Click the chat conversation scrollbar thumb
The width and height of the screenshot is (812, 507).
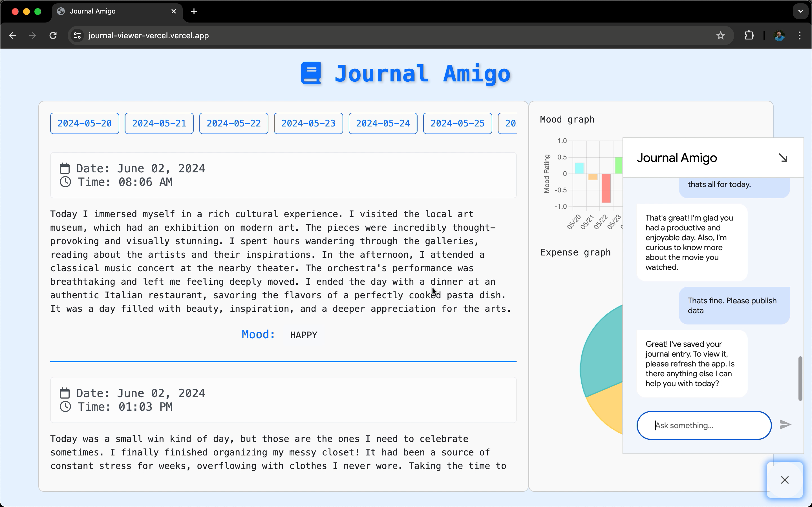point(800,378)
